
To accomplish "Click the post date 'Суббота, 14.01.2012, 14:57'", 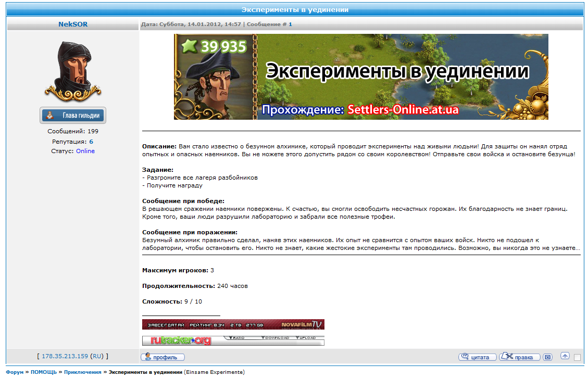I will pyautogui.click(x=200, y=24).
